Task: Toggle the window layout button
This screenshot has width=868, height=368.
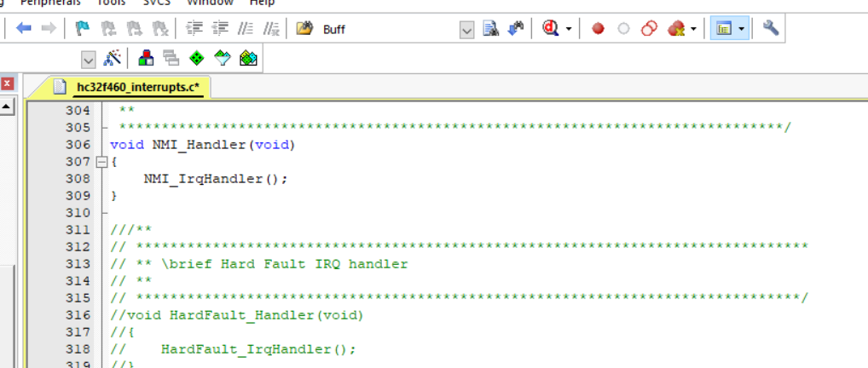Action: pyautogui.click(x=724, y=28)
